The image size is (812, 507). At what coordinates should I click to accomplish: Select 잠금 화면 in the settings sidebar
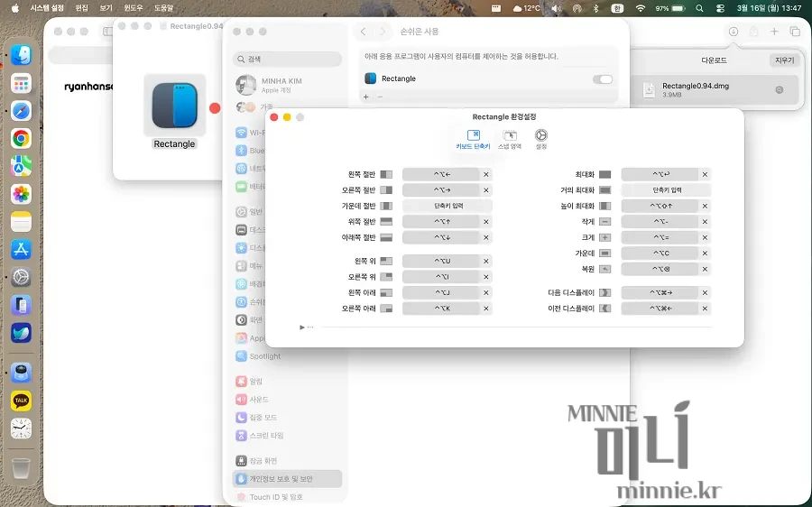256,461
